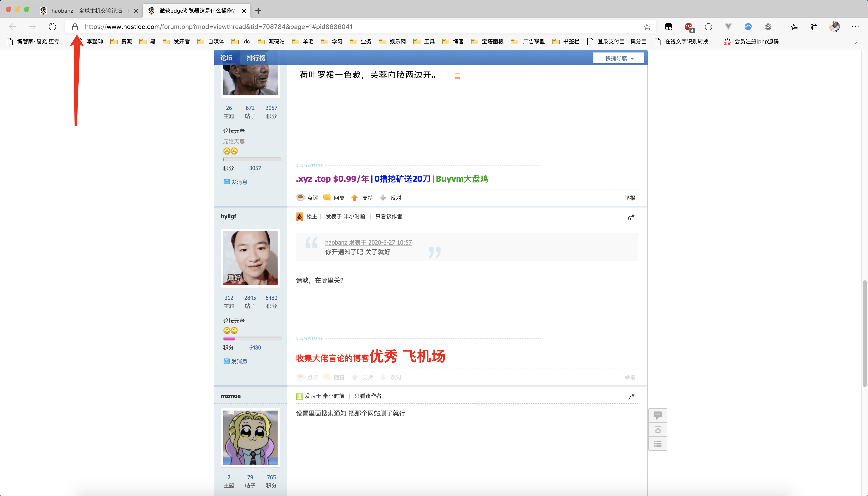Expand the 快捷导航 dropdown
This screenshot has width=868, height=496.
pyautogui.click(x=618, y=58)
